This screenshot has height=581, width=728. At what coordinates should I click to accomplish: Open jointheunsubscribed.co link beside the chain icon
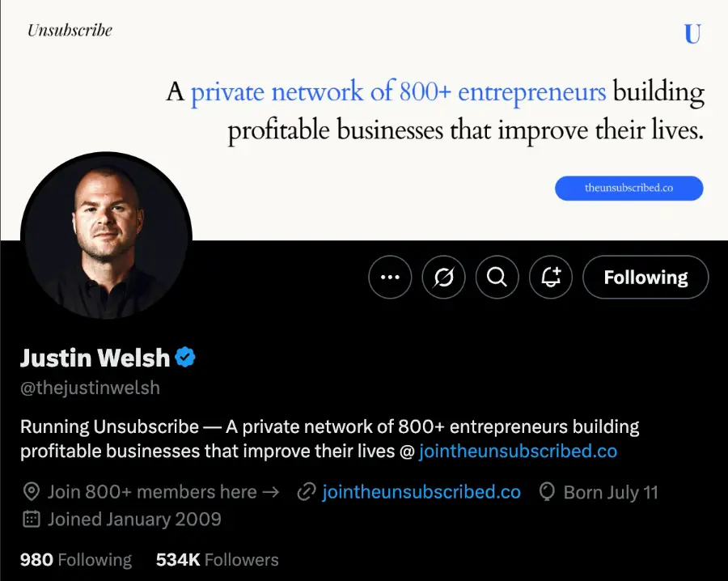[421, 492]
